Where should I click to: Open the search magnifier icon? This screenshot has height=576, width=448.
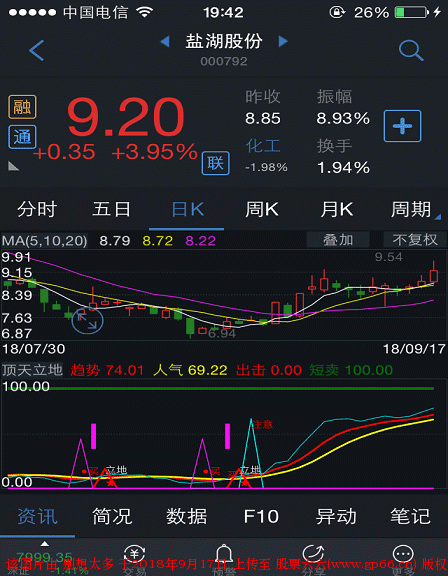point(411,50)
